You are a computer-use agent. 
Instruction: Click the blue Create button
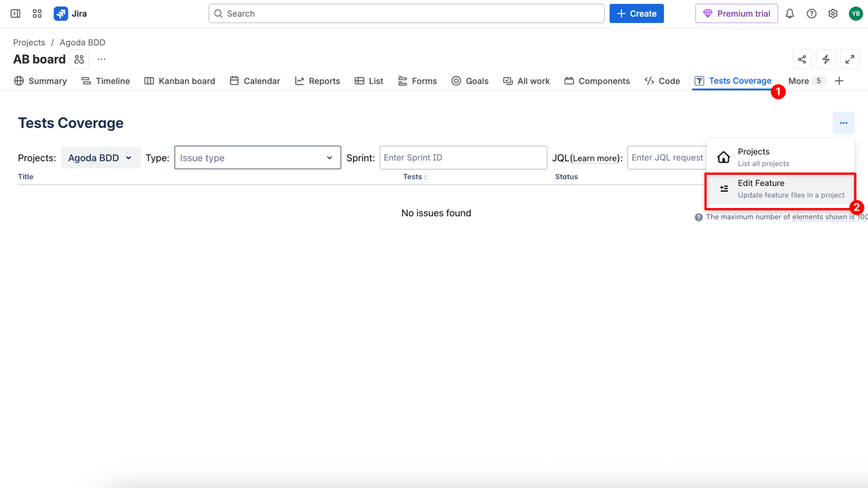(636, 14)
